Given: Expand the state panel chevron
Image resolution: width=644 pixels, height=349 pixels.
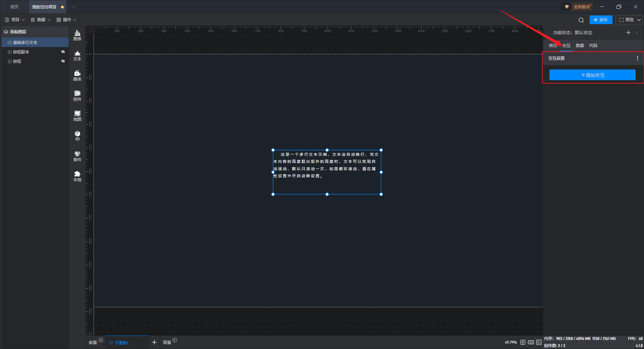Looking at the screenshot, I should (637, 33).
